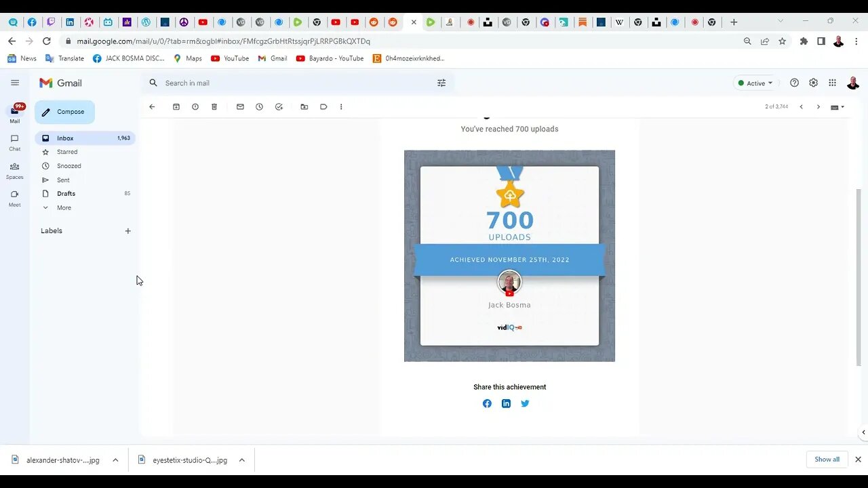Open Meet in the left rail
The height and width of the screenshot is (488, 868).
14,198
